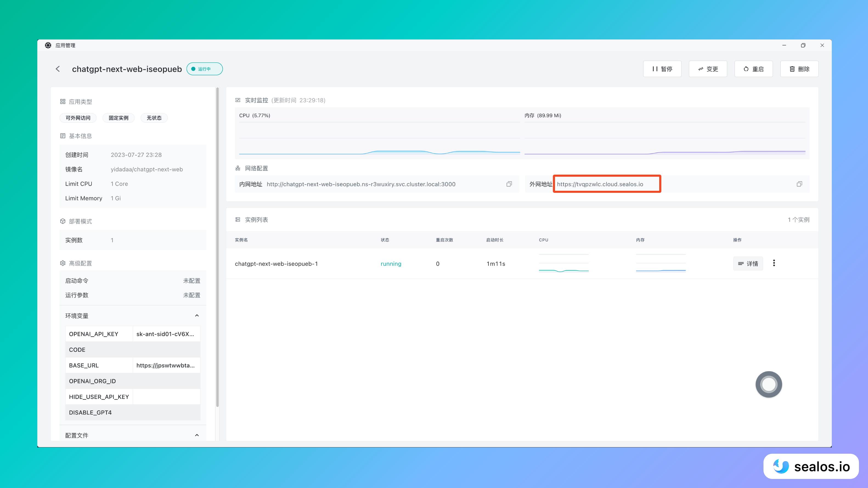The height and width of the screenshot is (488, 868).
Task: Delete the app with 删除 button
Action: [x=799, y=69]
